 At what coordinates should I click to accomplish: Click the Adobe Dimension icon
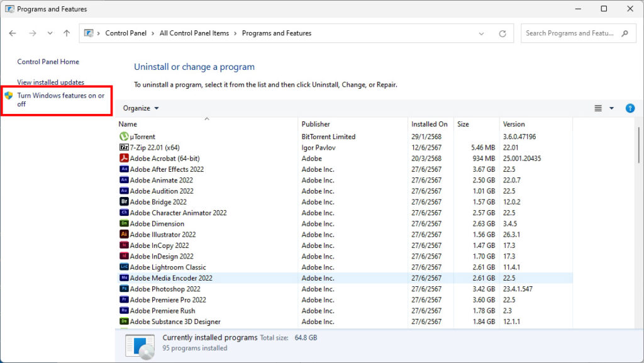click(124, 223)
